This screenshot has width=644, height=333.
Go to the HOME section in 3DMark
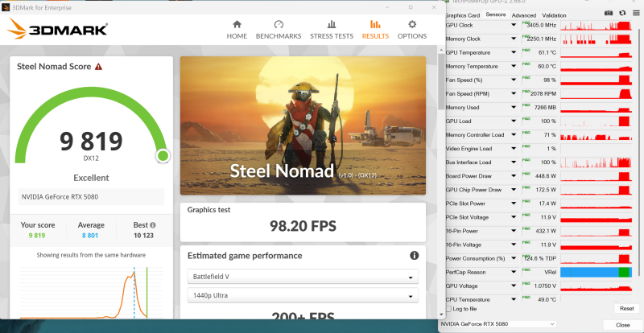tap(237, 30)
